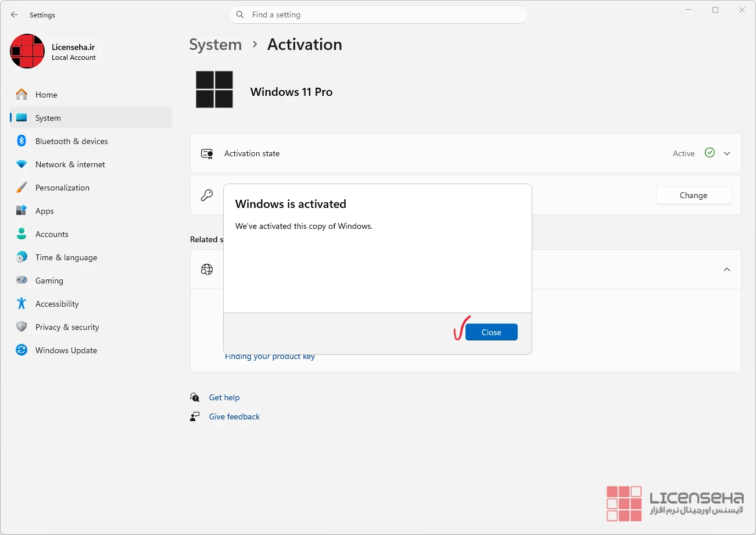
Task: Go back using the Settings back arrow
Action: coord(15,15)
